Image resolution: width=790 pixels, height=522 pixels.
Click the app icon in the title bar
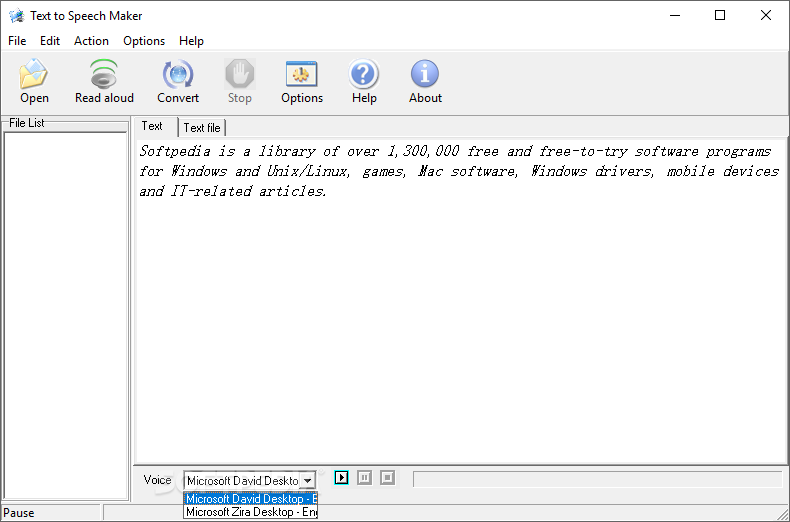point(17,16)
